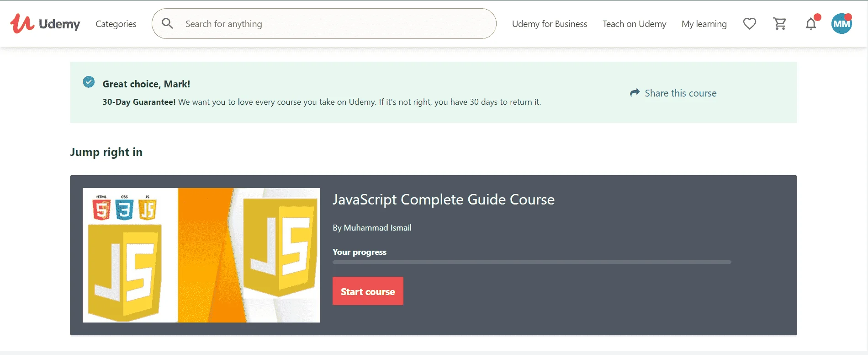Viewport: 868px width, 355px height.
Task: Click the share arrow icon
Action: 635,93
